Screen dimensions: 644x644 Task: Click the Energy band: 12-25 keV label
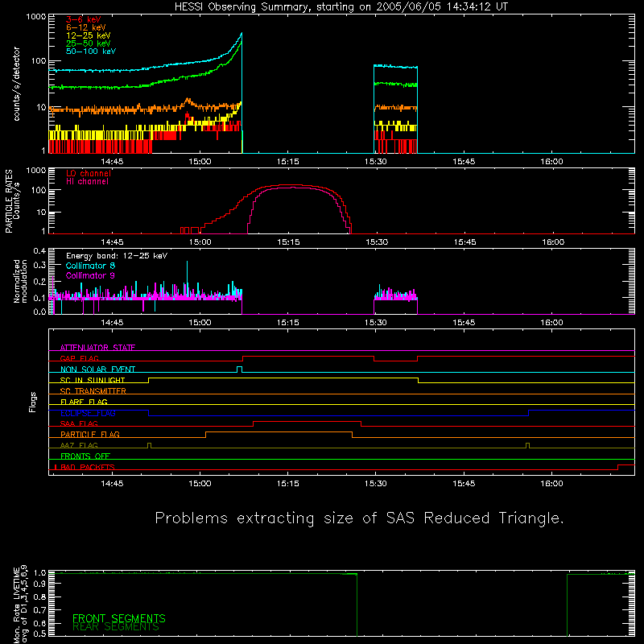[117, 256]
